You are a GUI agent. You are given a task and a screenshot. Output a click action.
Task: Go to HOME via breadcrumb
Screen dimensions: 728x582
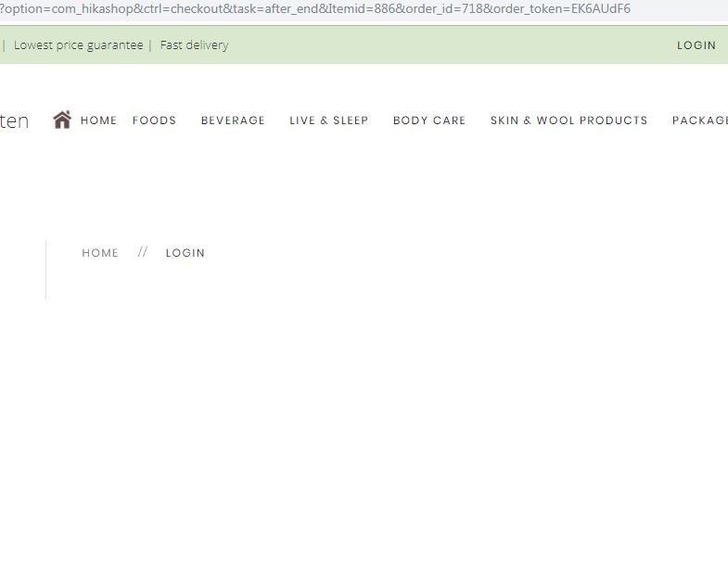[x=100, y=253]
